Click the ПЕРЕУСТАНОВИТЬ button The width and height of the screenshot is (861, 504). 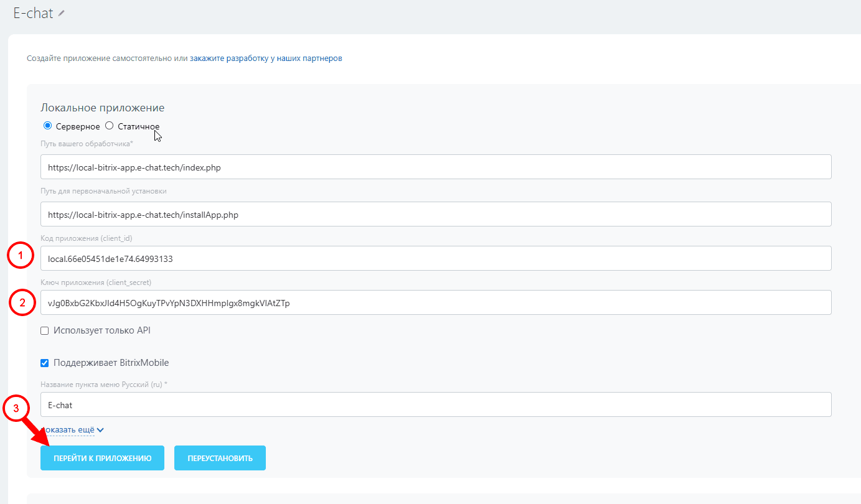coord(220,458)
